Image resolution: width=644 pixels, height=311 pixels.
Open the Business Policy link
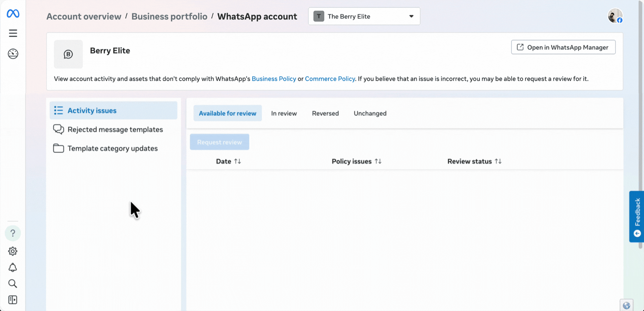click(274, 79)
